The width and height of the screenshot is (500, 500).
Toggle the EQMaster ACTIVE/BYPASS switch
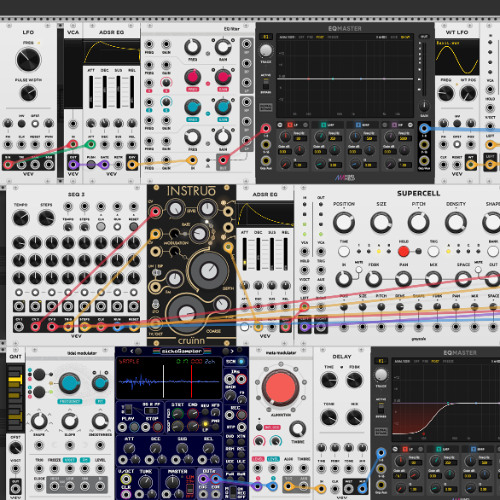pyautogui.click(x=266, y=83)
